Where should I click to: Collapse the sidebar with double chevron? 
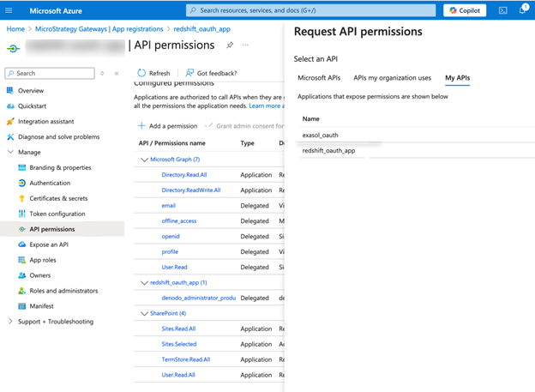click(117, 74)
